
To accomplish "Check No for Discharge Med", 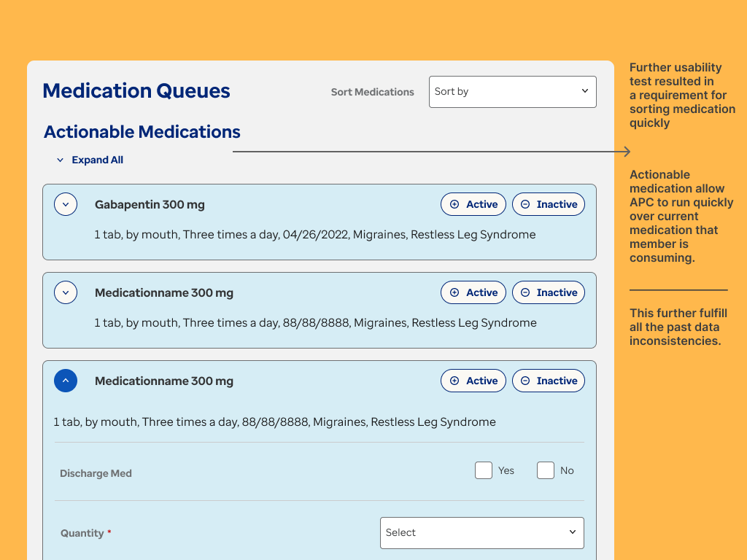I will [x=546, y=470].
